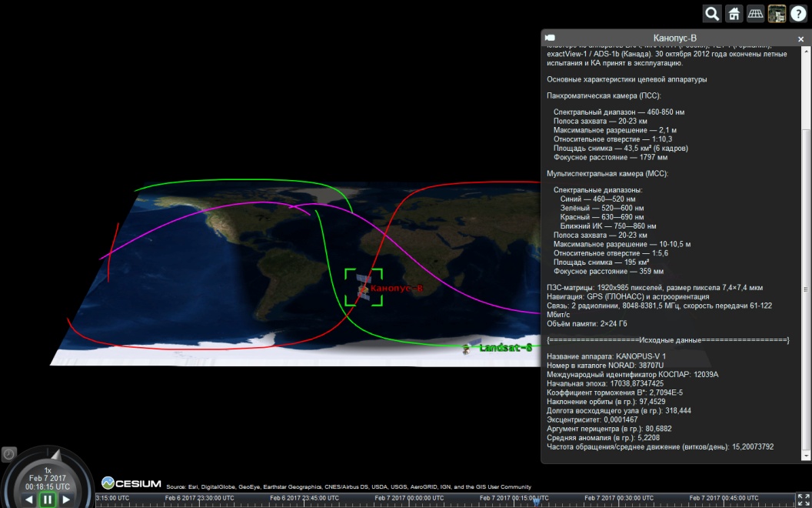
Task: Click the Cesium logo
Action: point(131,483)
